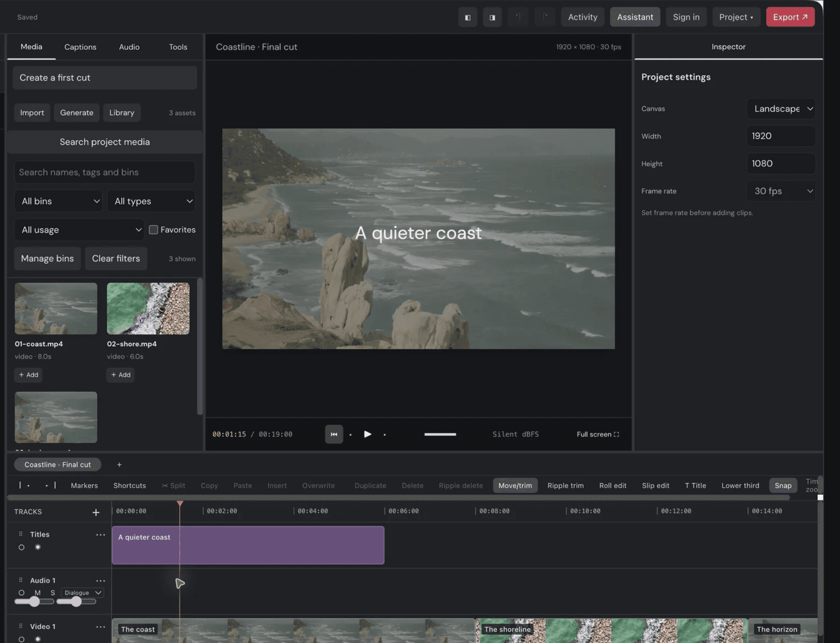This screenshot has width=840, height=643.
Task: Open the Project menu
Action: tap(736, 17)
